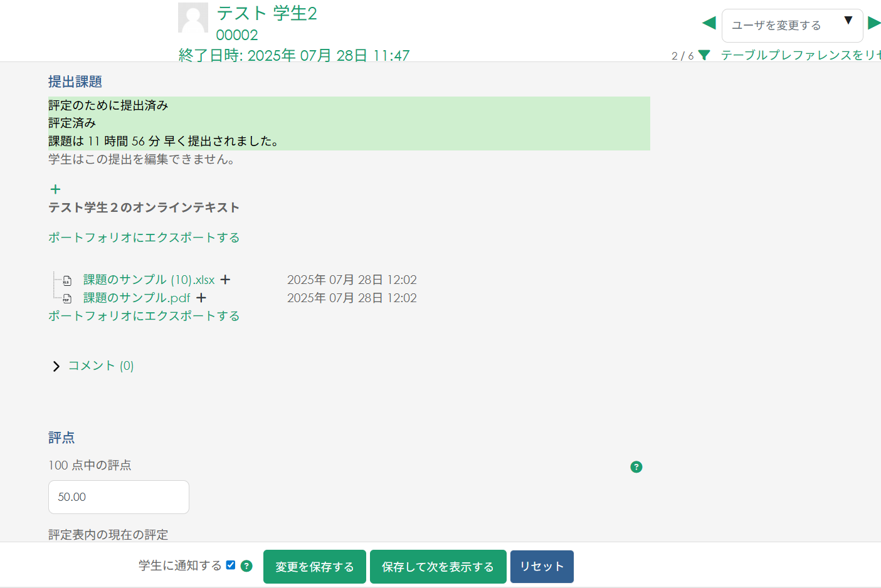This screenshot has height=588, width=881.
Task: Click the 変更を保存する button
Action: (314, 566)
